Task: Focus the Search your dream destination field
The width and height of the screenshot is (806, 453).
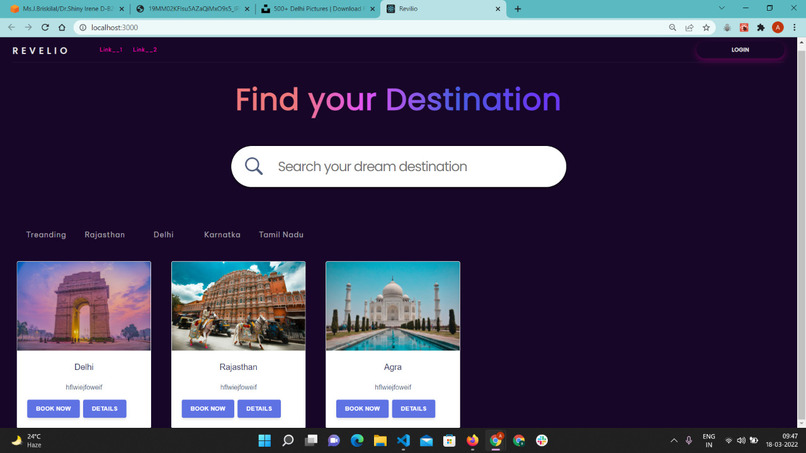Action: pos(398,167)
